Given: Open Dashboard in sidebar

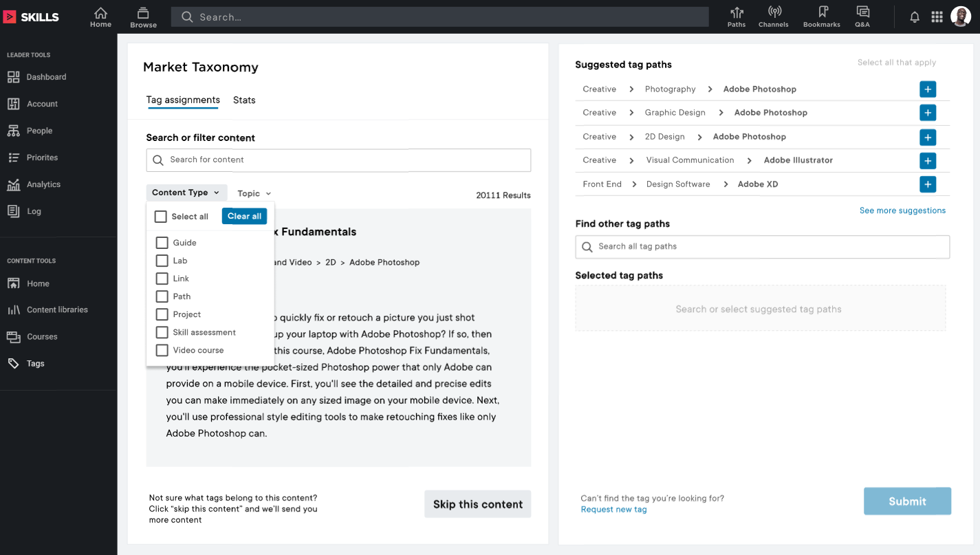Looking at the screenshot, I should pyautogui.click(x=37, y=77).
